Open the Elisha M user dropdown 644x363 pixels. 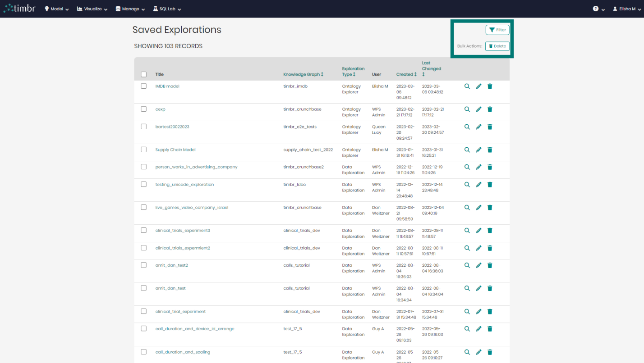(x=626, y=9)
